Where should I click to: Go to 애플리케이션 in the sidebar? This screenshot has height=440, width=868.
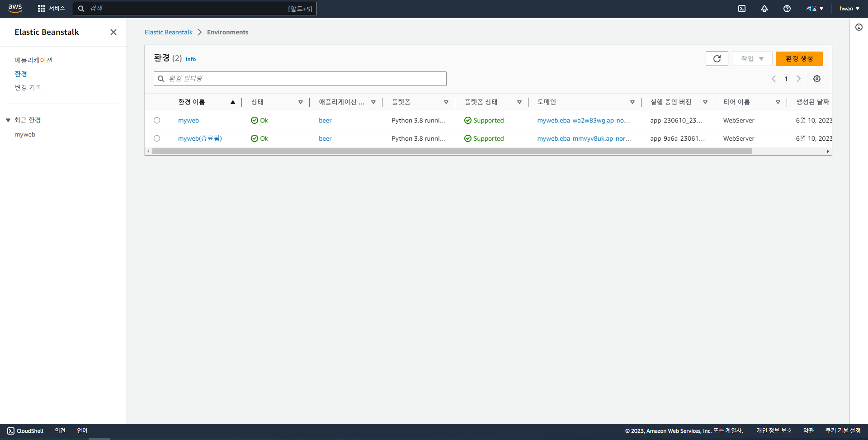(33, 60)
